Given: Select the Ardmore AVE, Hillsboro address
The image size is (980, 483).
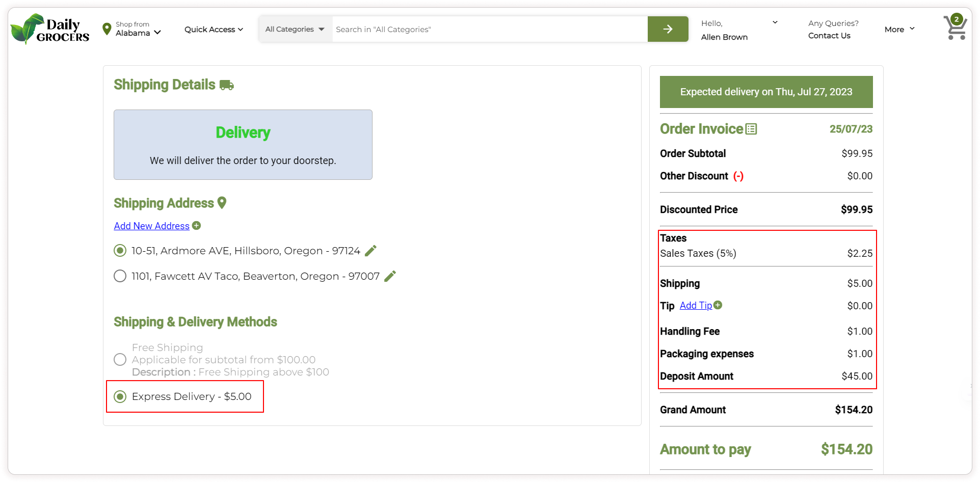Looking at the screenshot, I should tap(120, 251).
